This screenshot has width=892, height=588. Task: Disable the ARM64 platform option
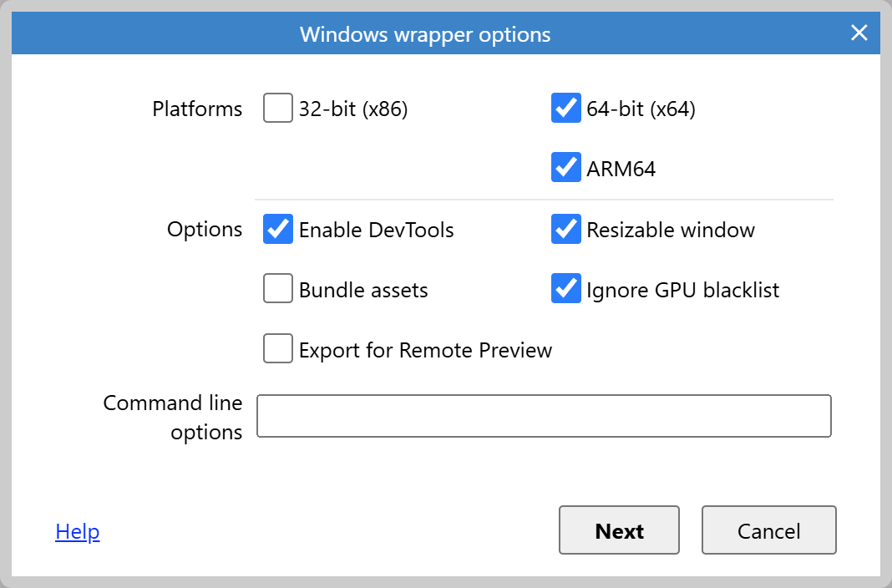(566, 167)
